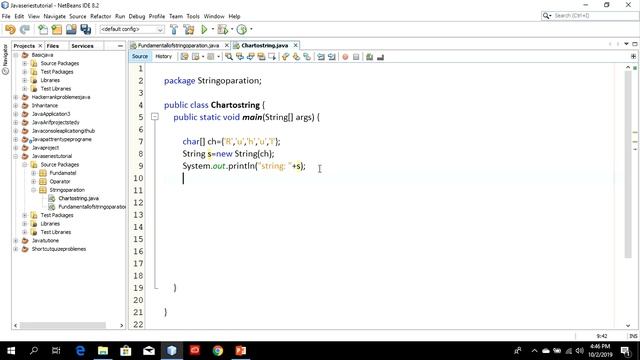
Task: Click the Build Project hammer icon
Action: [174, 29]
